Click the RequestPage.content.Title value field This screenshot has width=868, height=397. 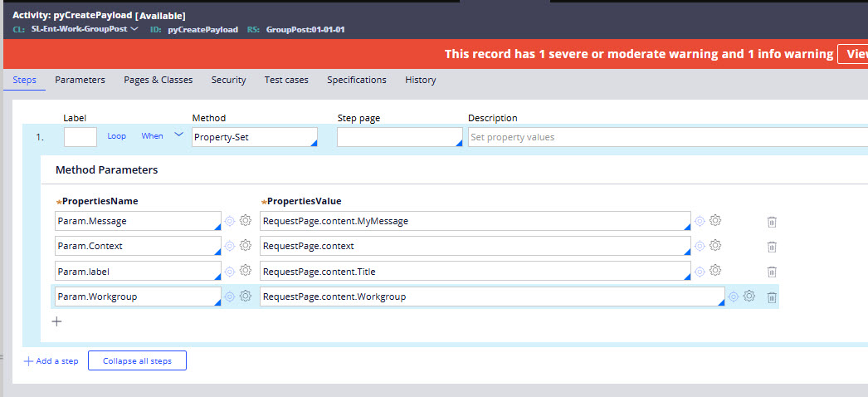pos(475,272)
